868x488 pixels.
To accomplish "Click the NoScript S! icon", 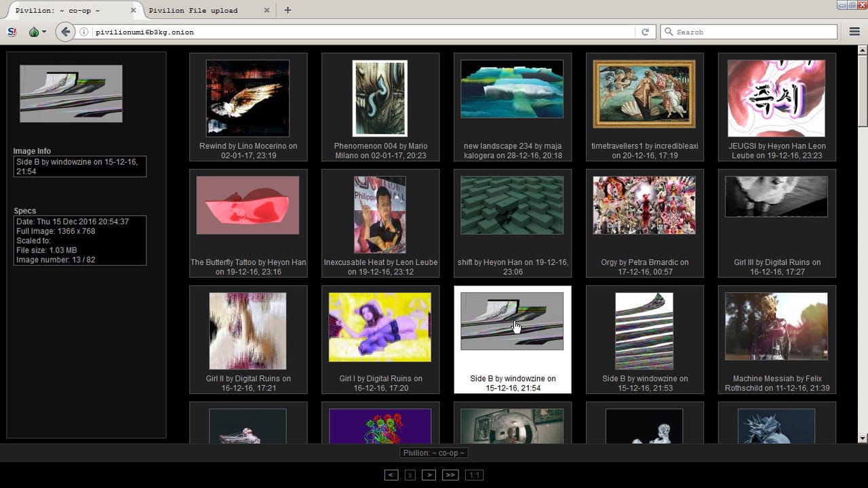I will tap(12, 32).
